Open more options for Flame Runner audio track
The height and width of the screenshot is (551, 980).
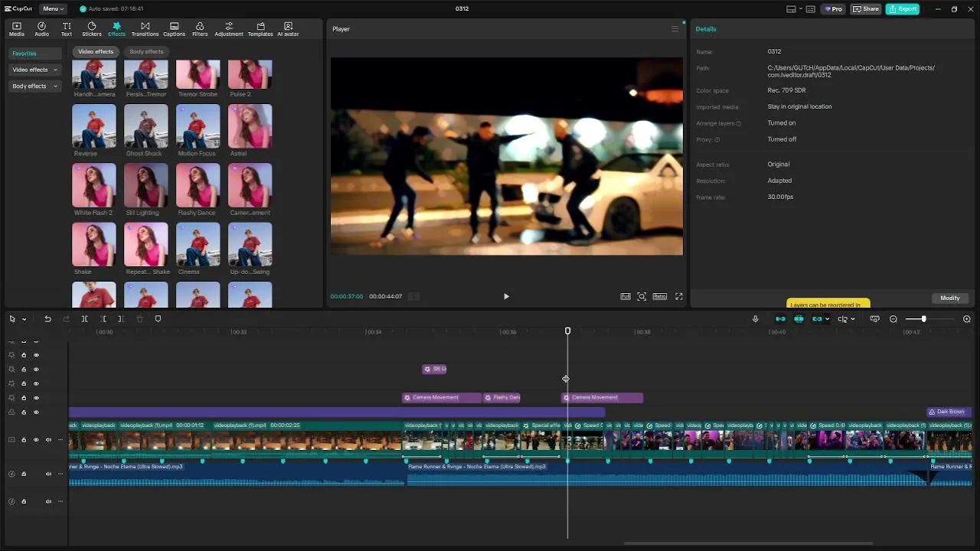[x=60, y=474]
